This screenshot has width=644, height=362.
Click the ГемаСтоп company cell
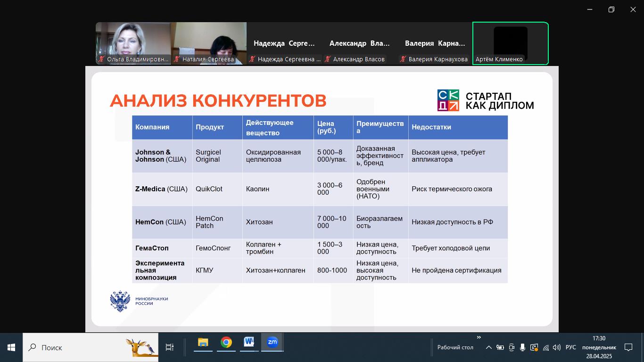(x=162, y=248)
